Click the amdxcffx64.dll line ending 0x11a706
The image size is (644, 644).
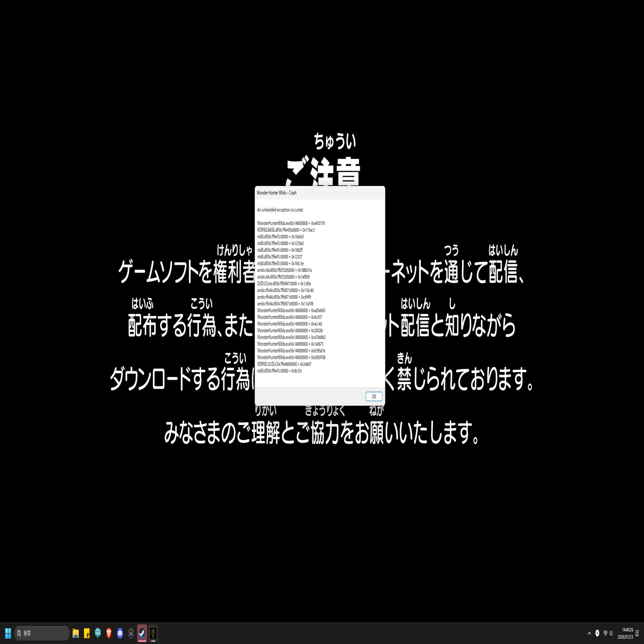(x=285, y=304)
